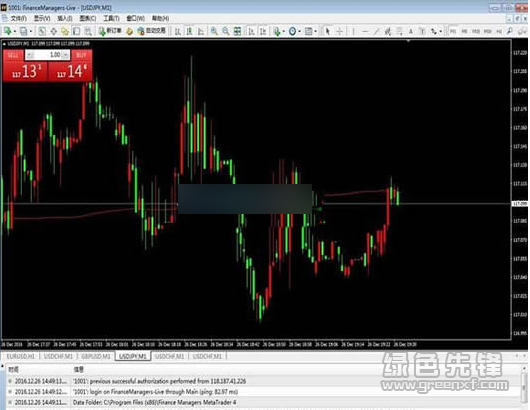Select the horizontal line tool

coord(365,31)
